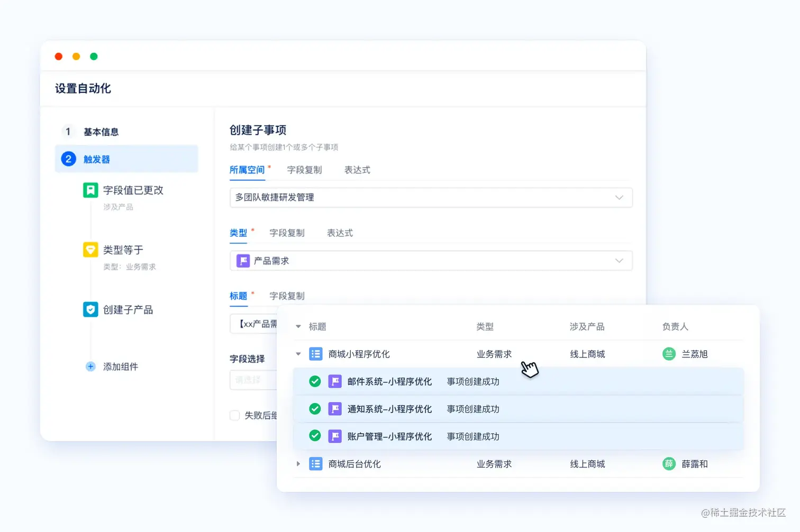The width and height of the screenshot is (800, 532).
Task: Click the 商城小程序优化 title text
Action: (x=359, y=354)
